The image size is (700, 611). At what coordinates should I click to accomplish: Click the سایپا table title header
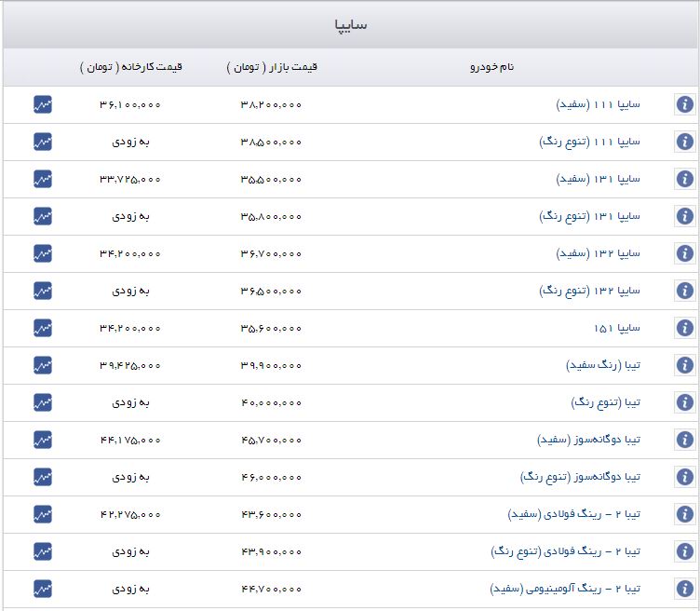[x=350, y=24]
